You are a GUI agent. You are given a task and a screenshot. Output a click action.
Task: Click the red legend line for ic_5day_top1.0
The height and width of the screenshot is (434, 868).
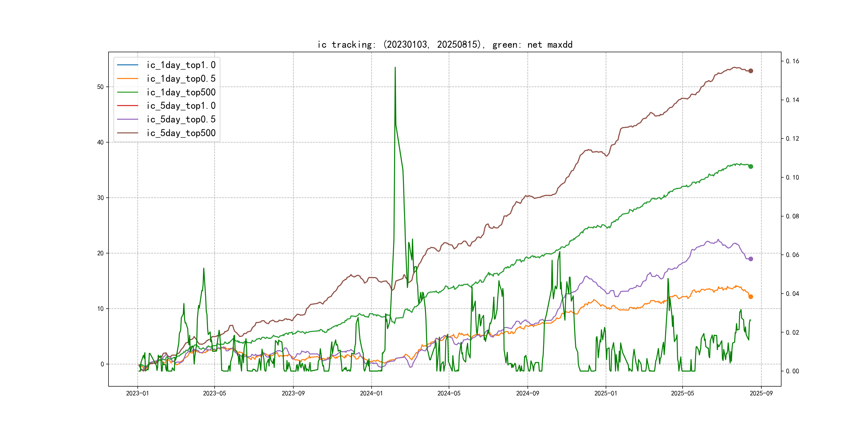(127, 106)
